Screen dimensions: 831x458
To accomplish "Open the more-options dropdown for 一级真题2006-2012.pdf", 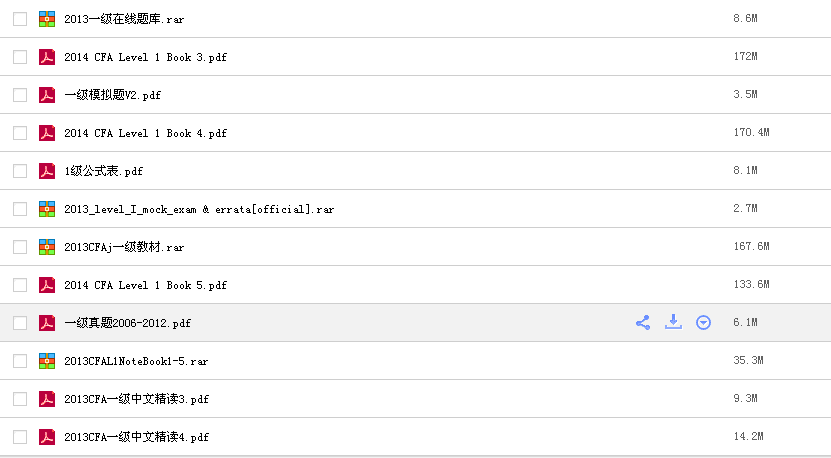I will pos(703,323).
